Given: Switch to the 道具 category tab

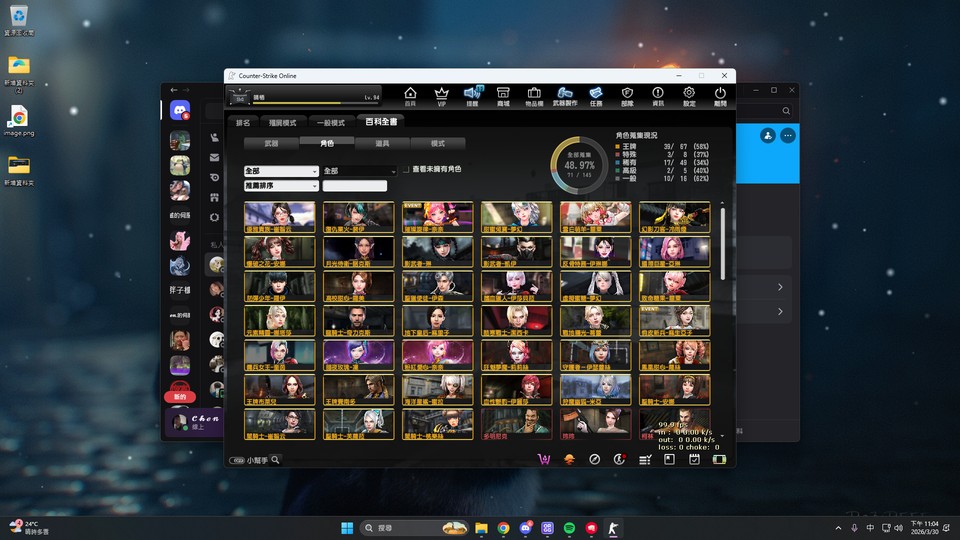Looking at the screenshot, I should (382, 144).
